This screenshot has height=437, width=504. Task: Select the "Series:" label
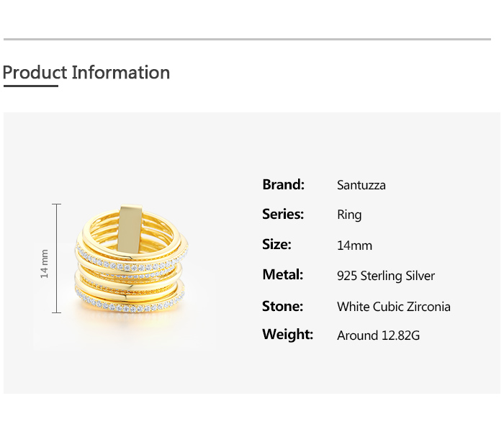[x=283, y=214]
